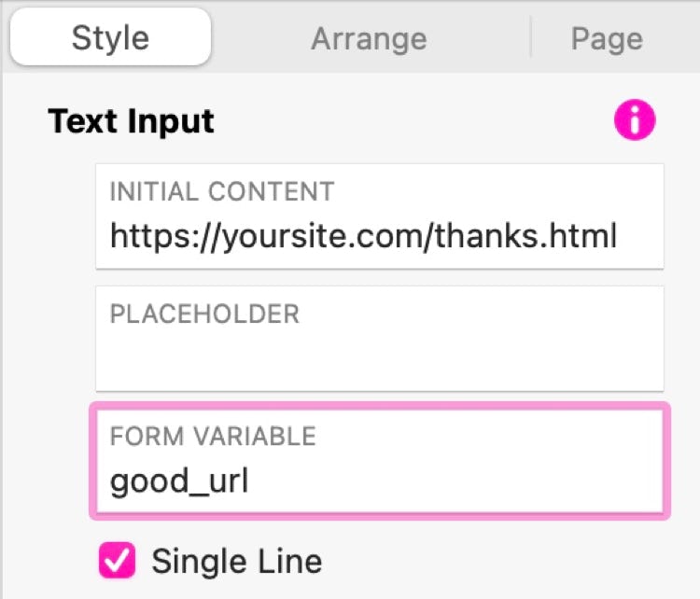Place cursor after thanks.html in the URL
Screen dimensions: 700x599
coord(619,237)
